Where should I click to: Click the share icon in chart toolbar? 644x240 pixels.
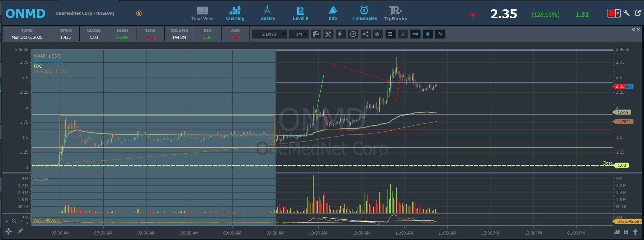coord(365,34)
